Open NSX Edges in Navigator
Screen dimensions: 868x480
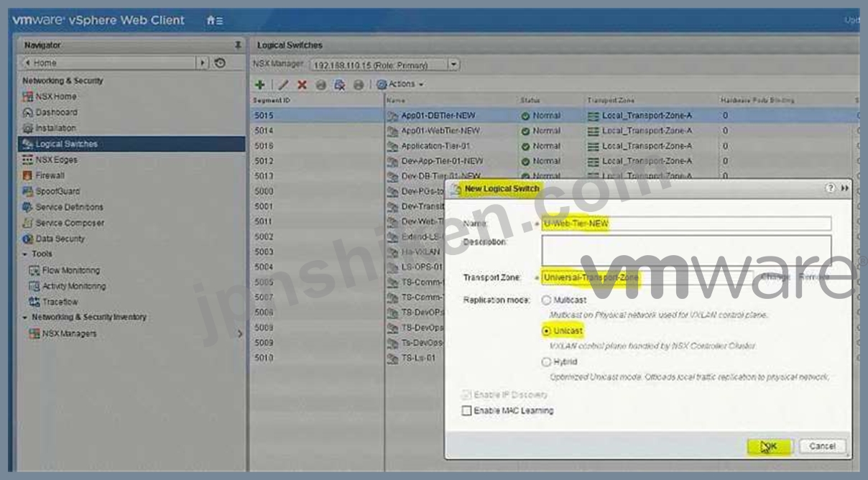(x=56, y=160)
